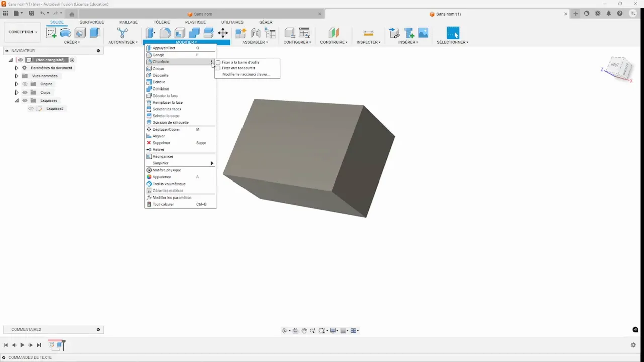This screenshot has width=644, height=362.
Task: Open the Automate branching icon
Action: [123, 33]
